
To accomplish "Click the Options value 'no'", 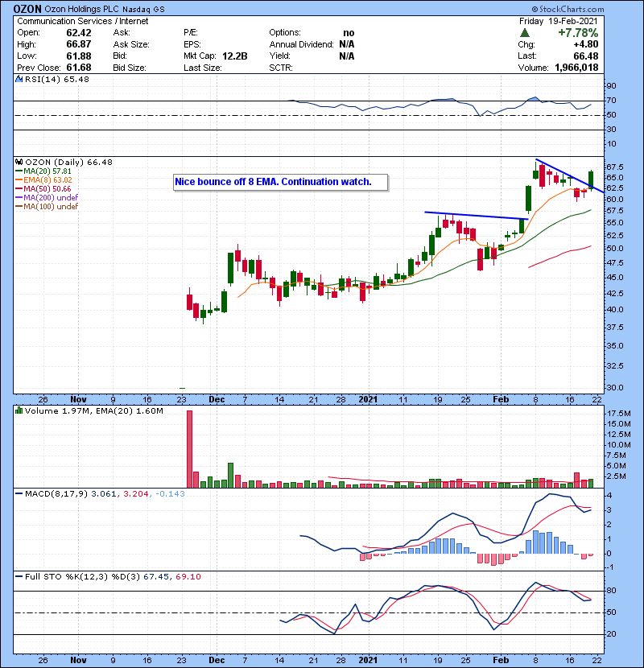I will click(349, 33).
